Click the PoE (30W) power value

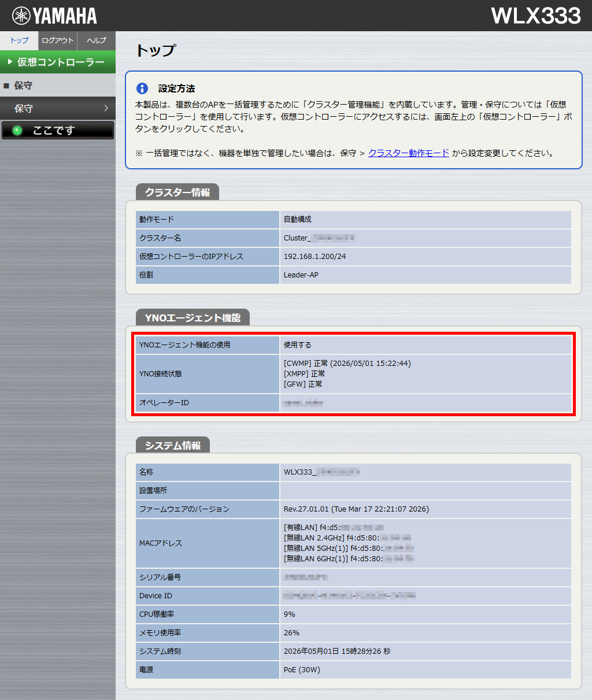[x=302, y=670]
